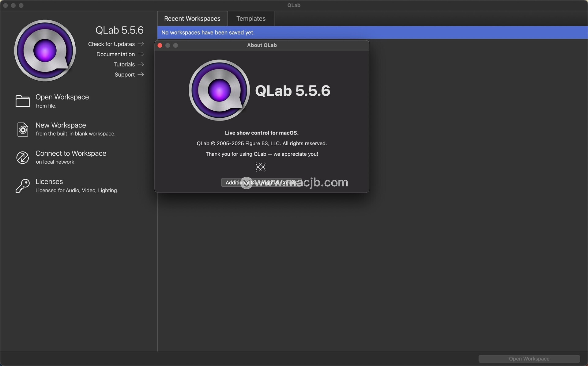
Task: Click Licensed for Audio, Video, Lighting text
Action: (x=77, y=190)
